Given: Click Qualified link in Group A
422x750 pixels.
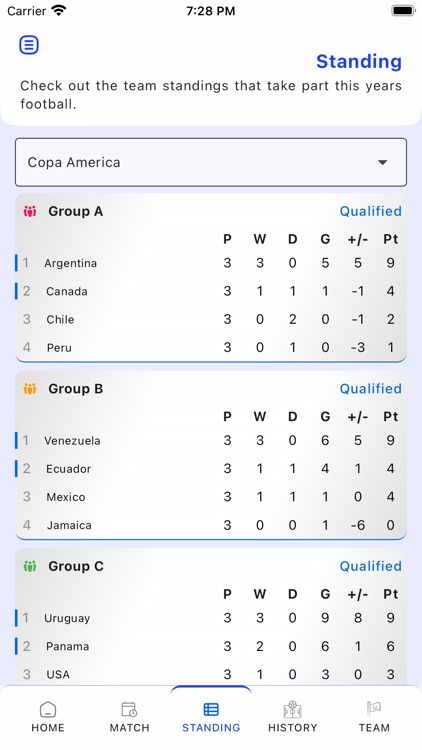Looking at the screenshot, I should click(x=370, y=211).
